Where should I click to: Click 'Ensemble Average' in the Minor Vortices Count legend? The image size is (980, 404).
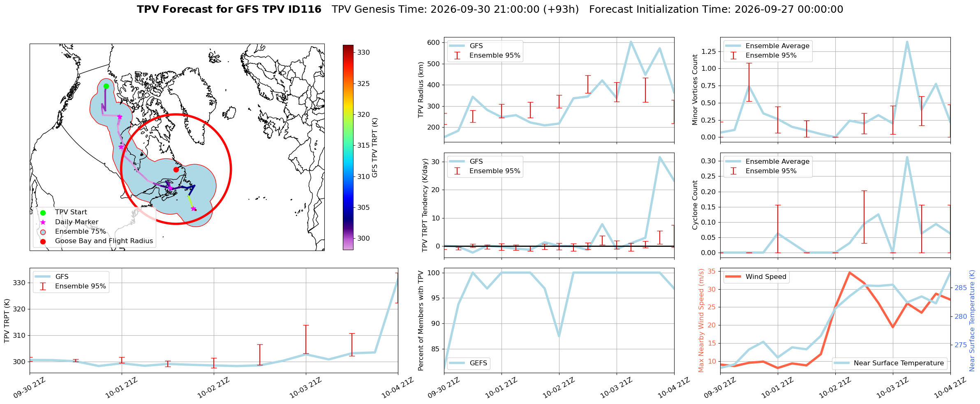coord(777,46)
